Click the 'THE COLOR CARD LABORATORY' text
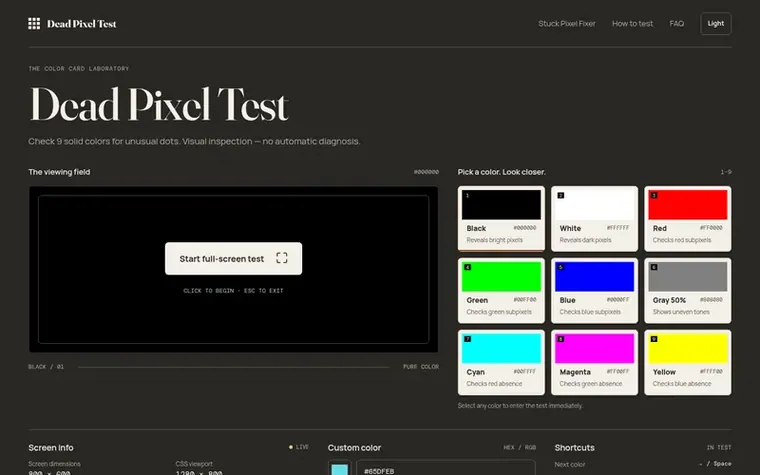Image resolution: width=760 pixels, height=475 pixels. coord(79,69)
